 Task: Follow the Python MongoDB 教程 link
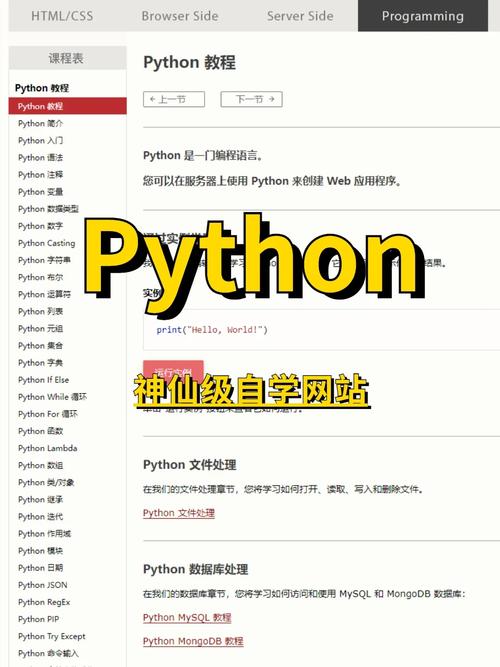click(x=193, y=641)
